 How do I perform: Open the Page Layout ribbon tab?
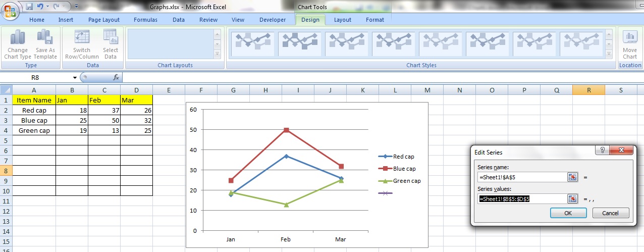pyautogui.click(x=104, y=20)
